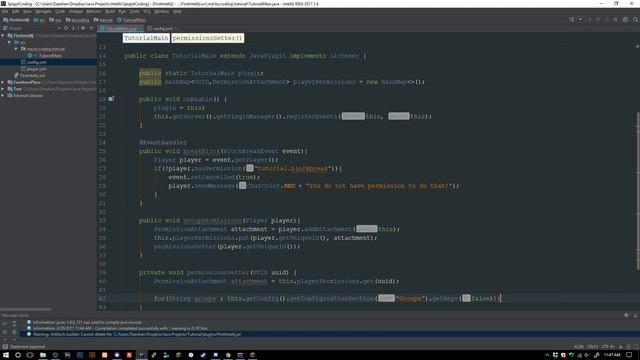Open the Project Structure icon

click(625, 20)
